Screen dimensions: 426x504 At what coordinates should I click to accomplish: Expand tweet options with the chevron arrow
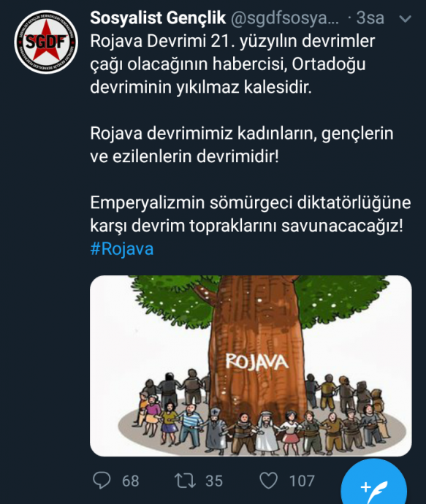(405, 19)
